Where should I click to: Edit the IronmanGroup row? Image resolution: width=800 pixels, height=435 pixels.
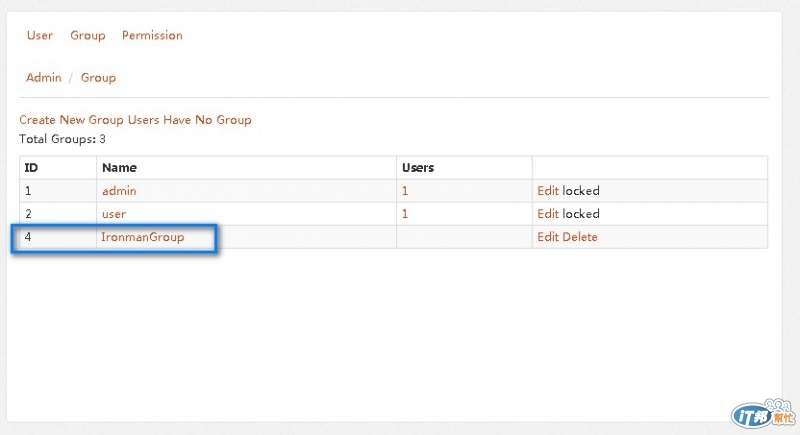(x=548, y=237)
